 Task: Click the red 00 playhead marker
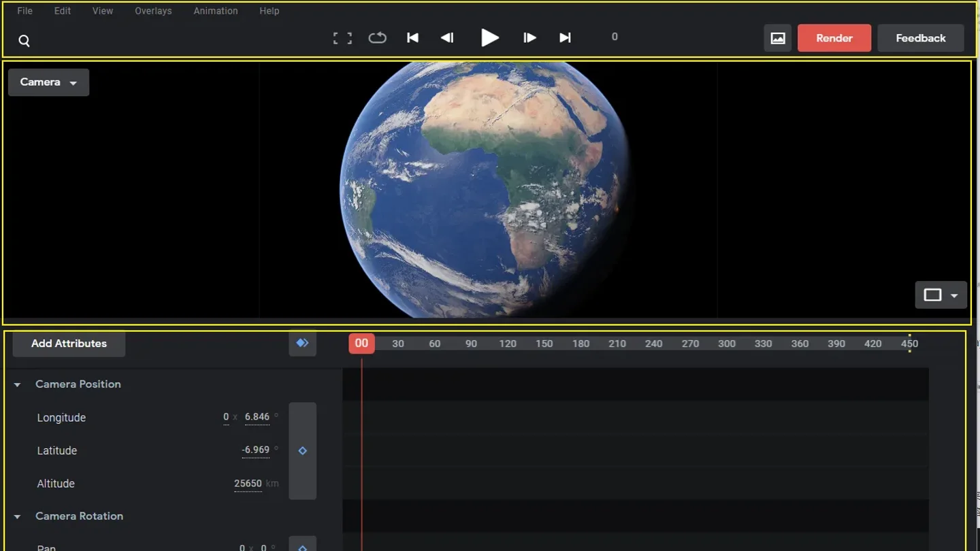361,344
